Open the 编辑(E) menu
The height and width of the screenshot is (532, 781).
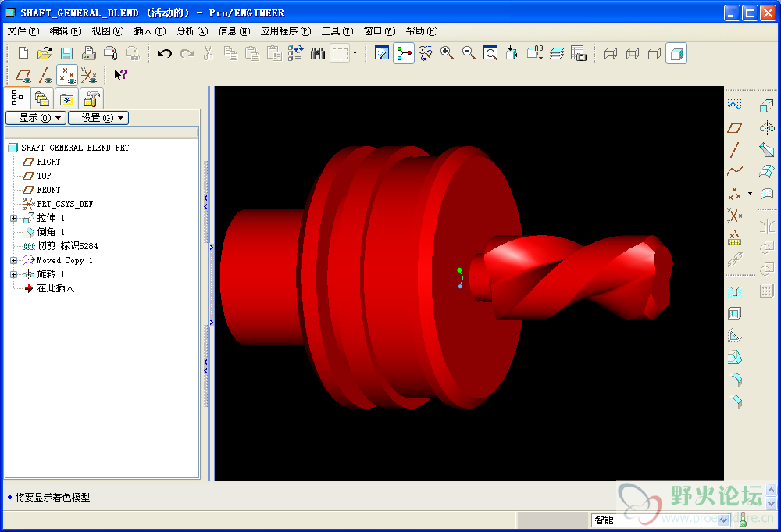point(66,31)
